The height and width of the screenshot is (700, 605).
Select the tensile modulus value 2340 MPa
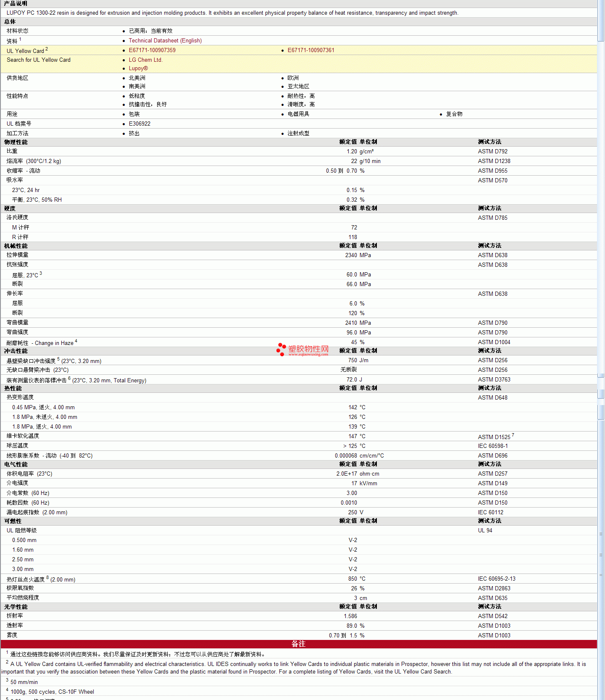[358, 255]
